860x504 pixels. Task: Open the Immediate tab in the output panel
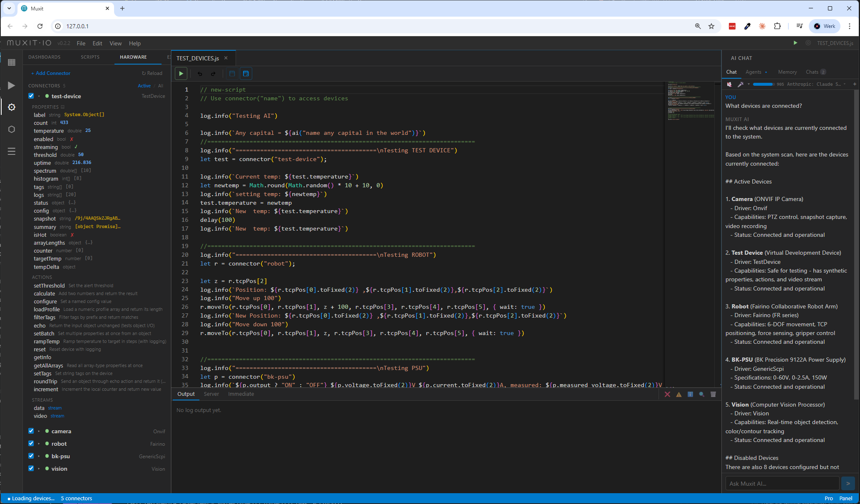tap(241, 394)
